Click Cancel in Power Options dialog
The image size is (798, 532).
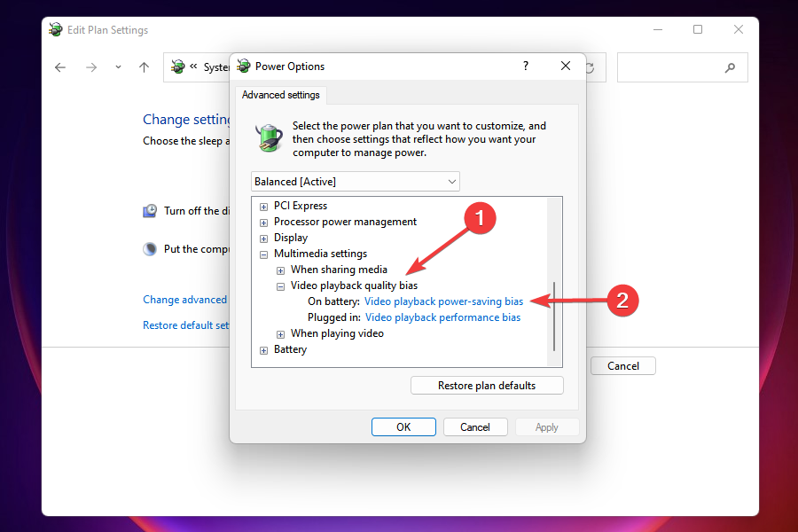click(475, 427)
